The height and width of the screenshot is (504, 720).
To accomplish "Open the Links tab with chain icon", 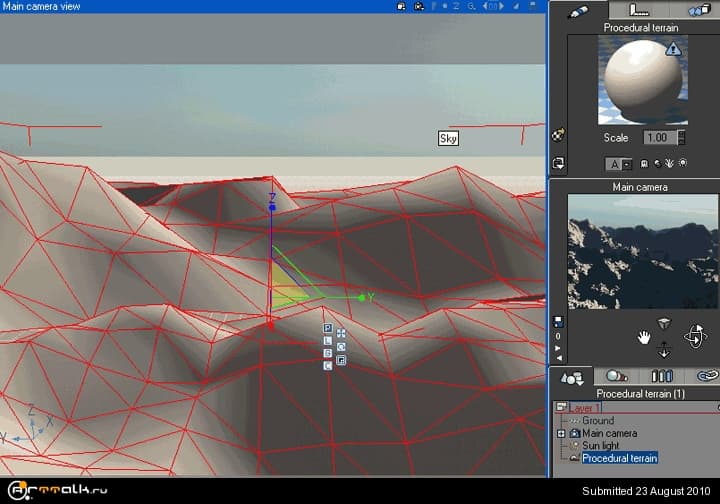I will click(x=706, y=377).
